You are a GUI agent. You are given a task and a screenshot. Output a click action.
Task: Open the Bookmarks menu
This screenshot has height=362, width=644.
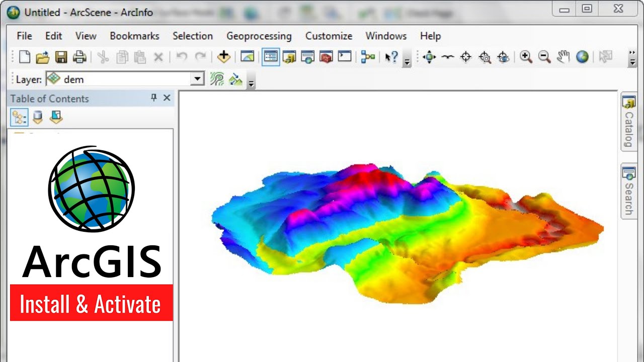pos(134,36)
